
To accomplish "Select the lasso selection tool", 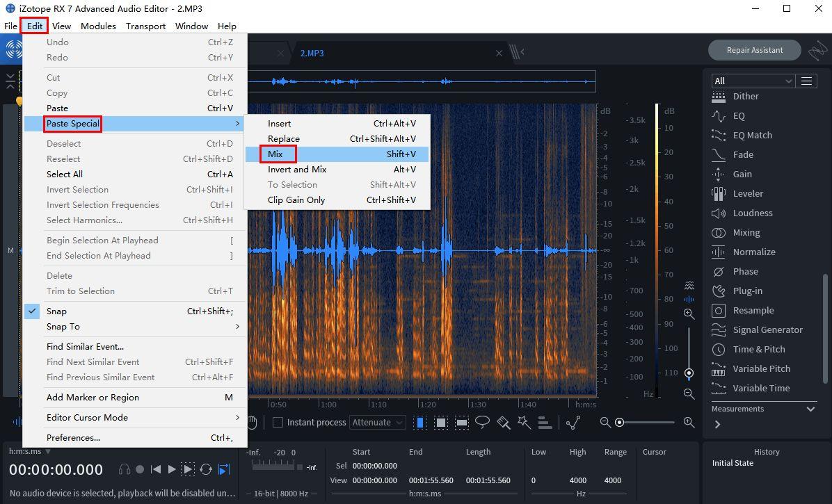I will coord(482,423).
